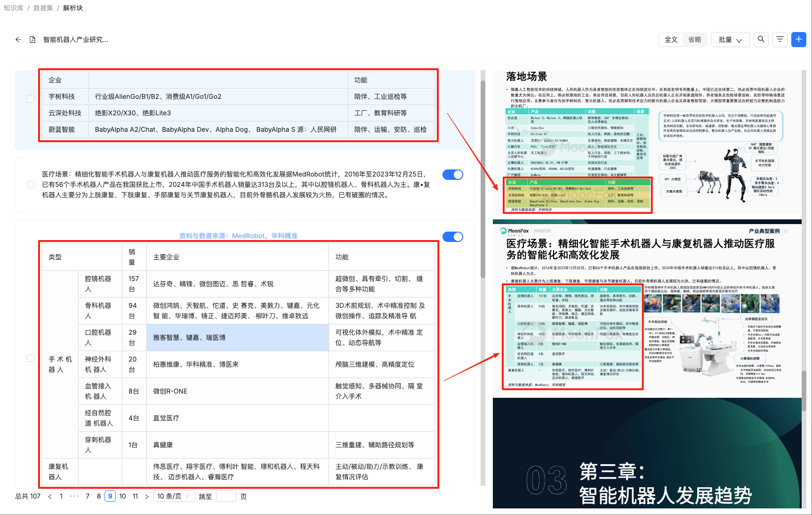The image size is (812, 515).
Task: Click the 宇树科技 table cell
Action: pos(65,97)
